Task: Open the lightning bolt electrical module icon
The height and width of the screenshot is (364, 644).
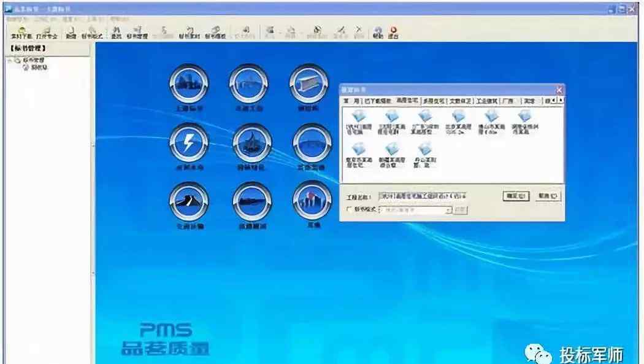Action: [x=189, y=143]
